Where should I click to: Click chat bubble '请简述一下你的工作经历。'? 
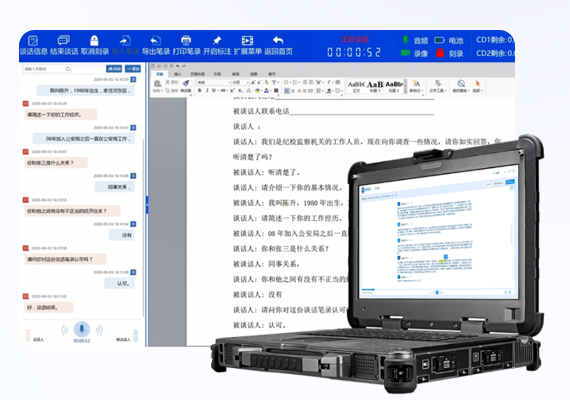[60, 114]
